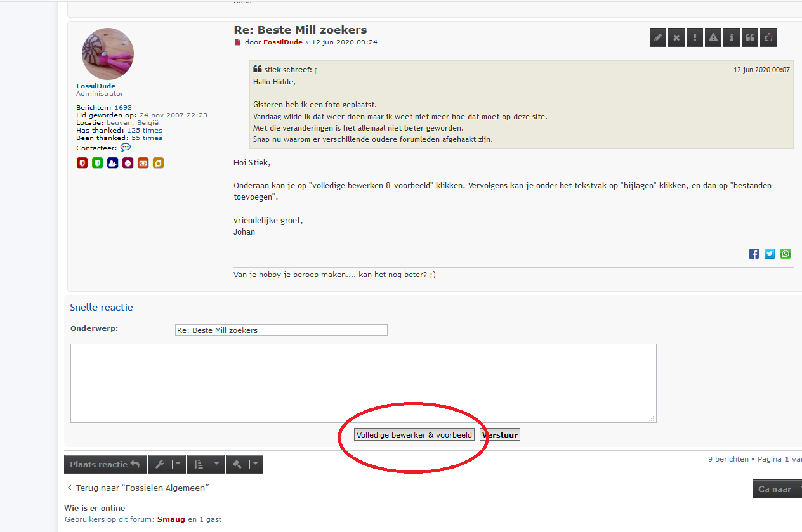802x532 pixels.
Task: Open the contact speech bubble icon
Action: (126, 148)
